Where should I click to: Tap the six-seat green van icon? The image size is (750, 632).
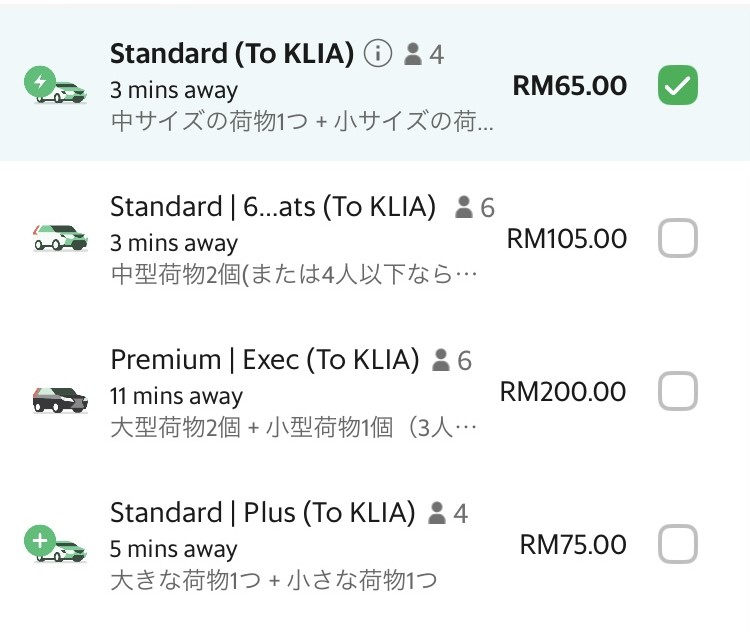pos(60,238)
